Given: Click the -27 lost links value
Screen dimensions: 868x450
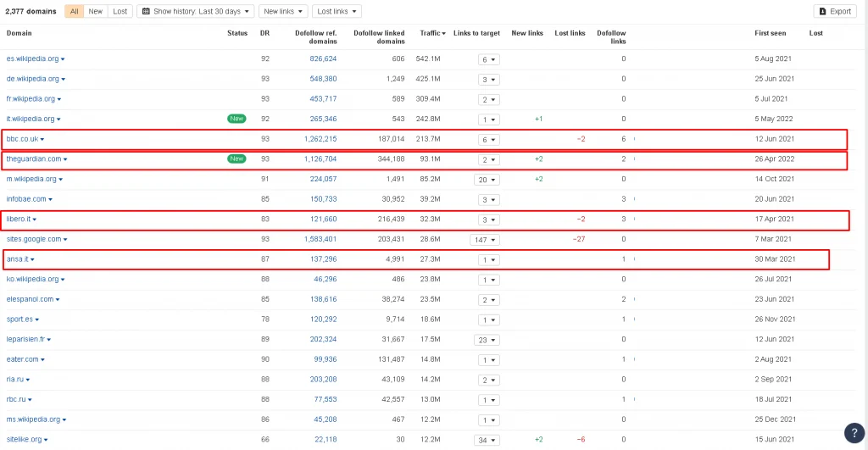Looking at the screenshot, I should tap(578, 239).
